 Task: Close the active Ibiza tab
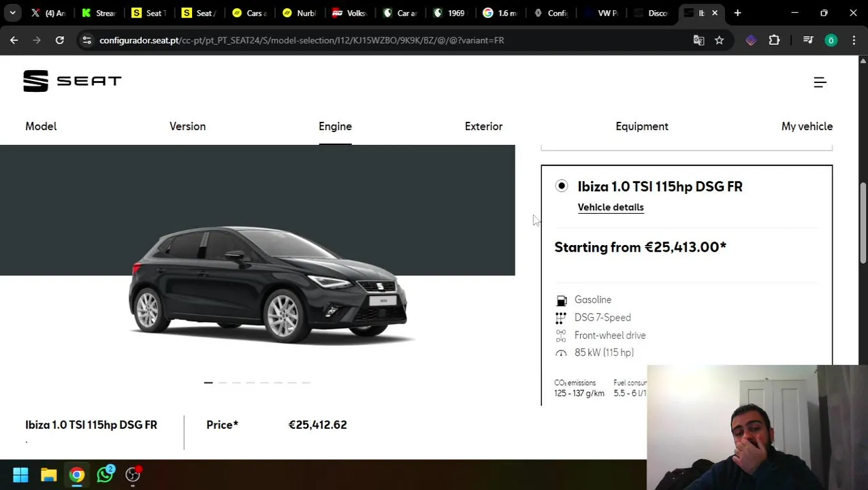coord(715,13)
